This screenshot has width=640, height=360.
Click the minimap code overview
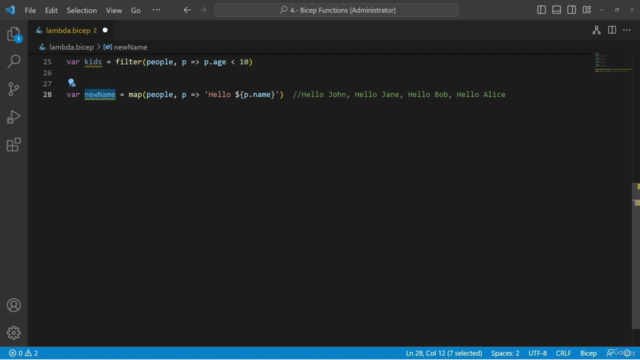coord(612,62)
